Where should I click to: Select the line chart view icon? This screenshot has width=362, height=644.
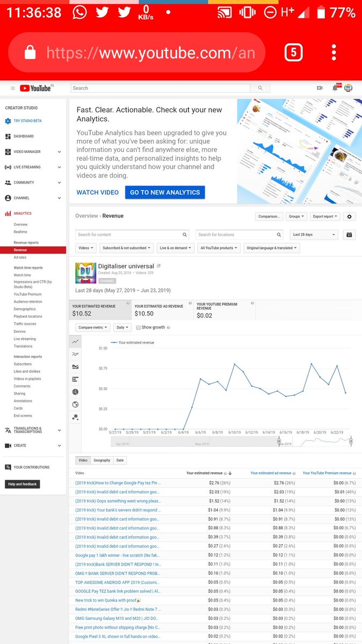click(x=76, y=341)
